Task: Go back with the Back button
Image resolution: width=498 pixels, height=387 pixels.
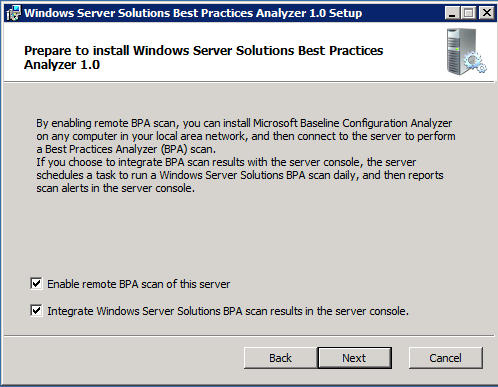Action: (x=280, y=358)
